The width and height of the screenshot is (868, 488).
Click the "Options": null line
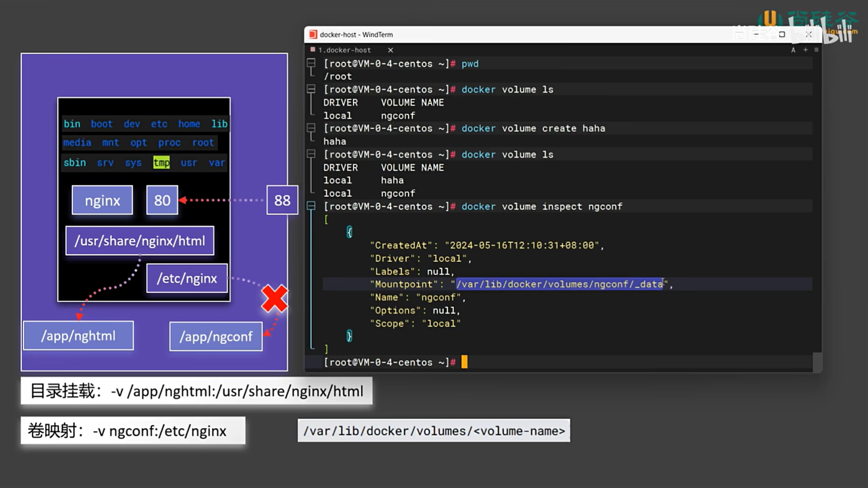tap(415, 310)
